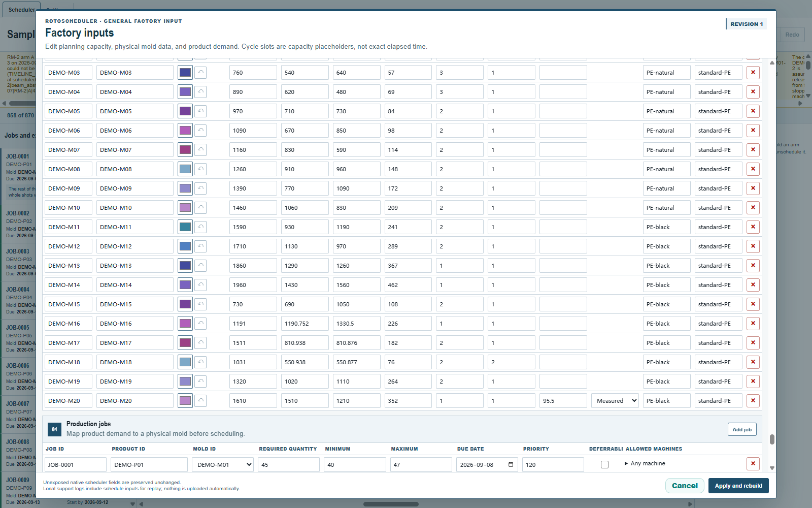
Task: Click the Add job button
Action: click(742, 429)
